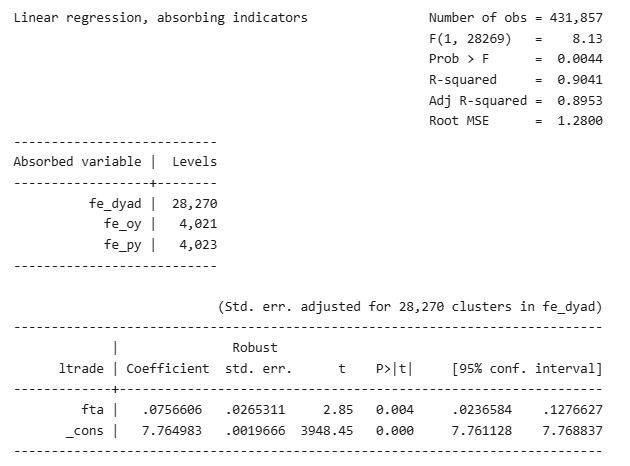The width and height of the screenshot is (630, 466).
Task: Click the clusters in fe_dyad note
Action: pyautogui.click(x=410, y=307)
